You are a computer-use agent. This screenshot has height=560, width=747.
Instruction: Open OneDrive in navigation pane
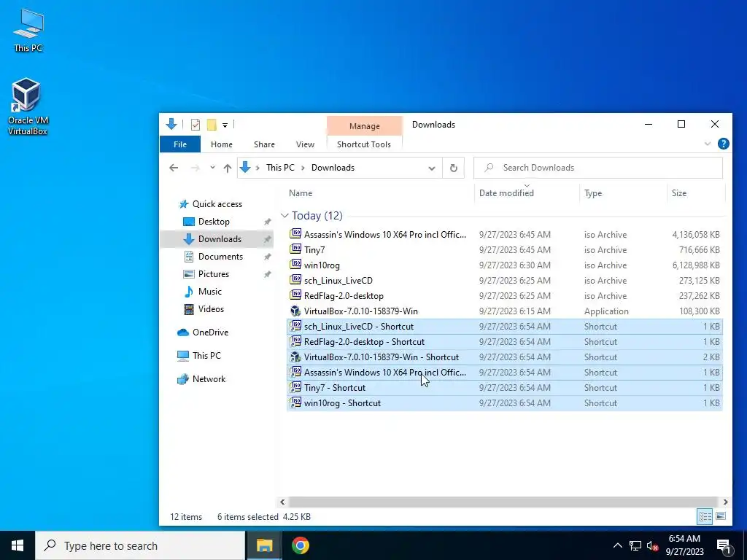[x=210, y=332]
